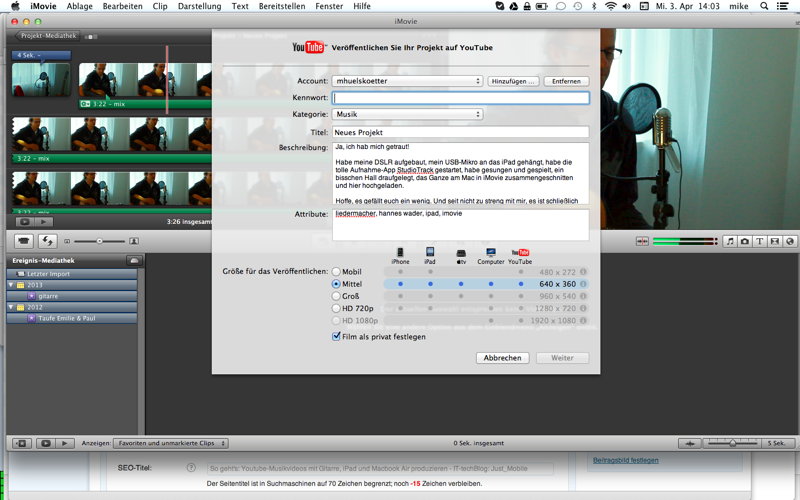Click Beitragsbild festlegen link in background page
The width and height of the screenshot is (800, 500).
(x=626, y=460)
